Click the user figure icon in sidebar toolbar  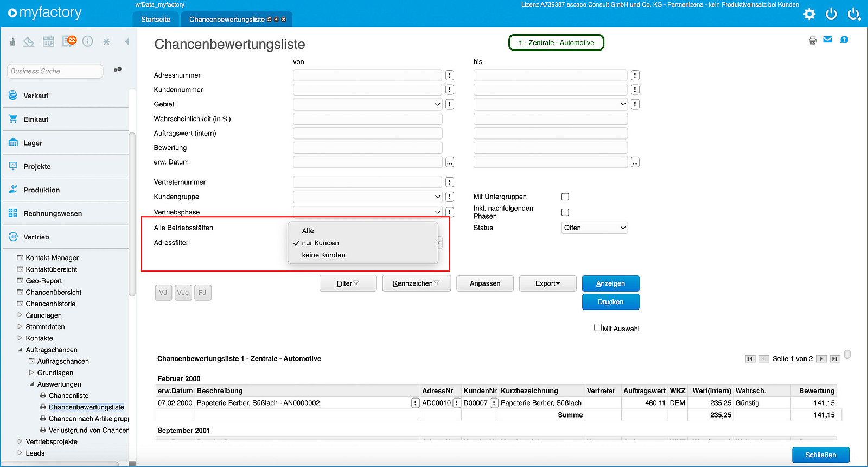click(12, 42)
